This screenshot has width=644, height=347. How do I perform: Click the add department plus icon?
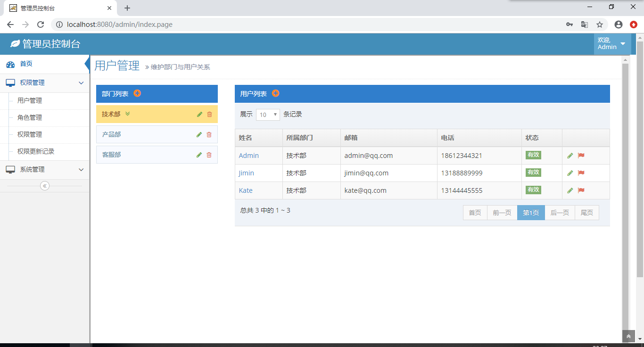click(x=137, y=93)
